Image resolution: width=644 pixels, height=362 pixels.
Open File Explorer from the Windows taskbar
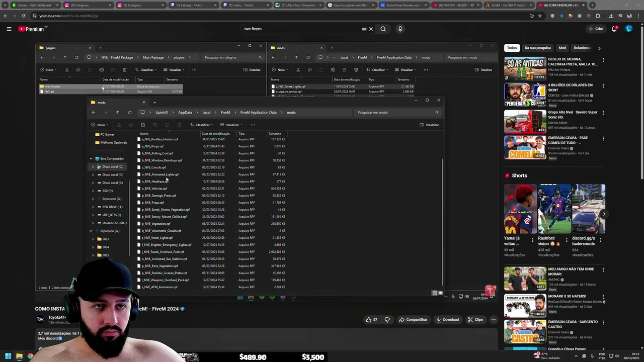(x=19, y=356)
